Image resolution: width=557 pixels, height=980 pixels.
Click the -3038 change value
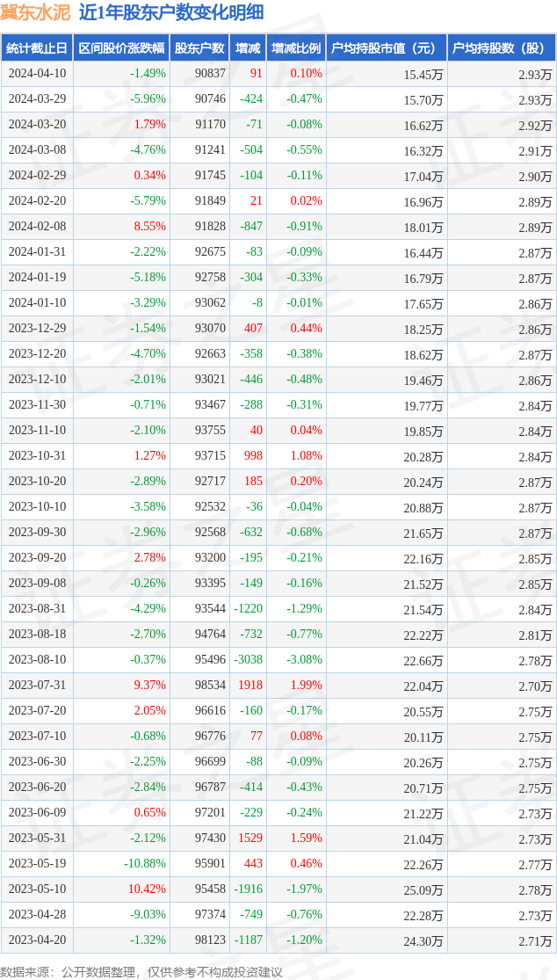coord(248,660)
